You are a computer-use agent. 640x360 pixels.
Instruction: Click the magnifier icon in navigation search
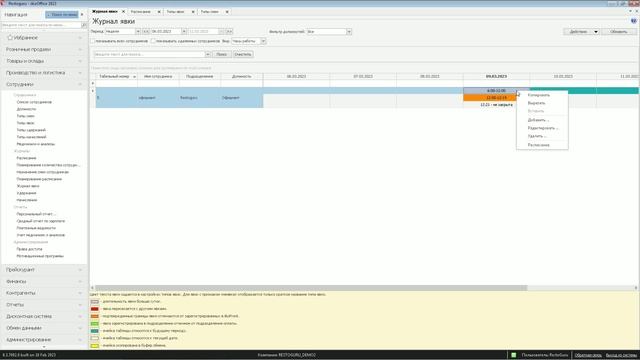[x=84, y=25]
